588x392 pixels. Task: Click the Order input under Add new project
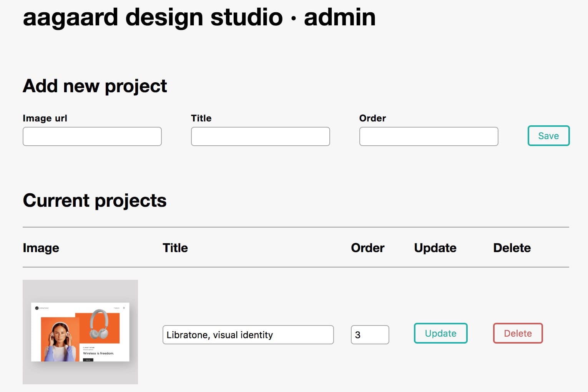click(x=429, y=136)
